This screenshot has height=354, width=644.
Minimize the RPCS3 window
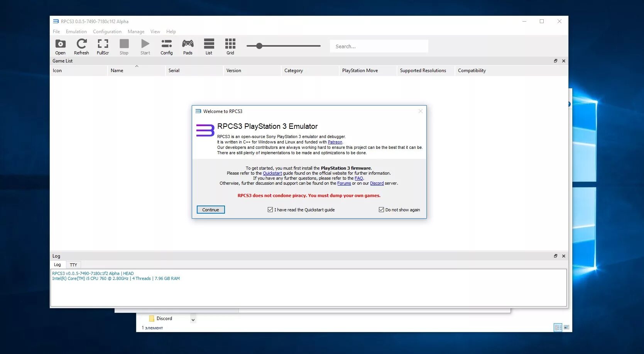(x=524, y=21)
